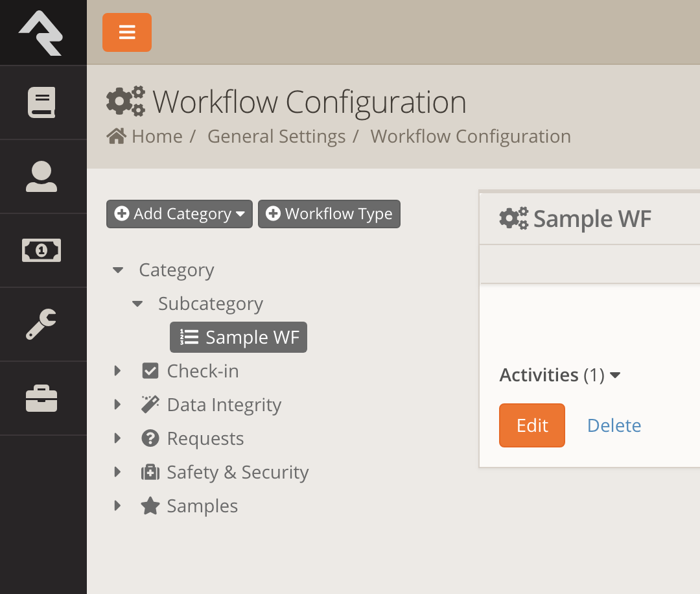Screen dimensions: 700x594
Task: Click the Home icon in the breadcrumb
Action: pyautogui.click(x=117, y=136)
